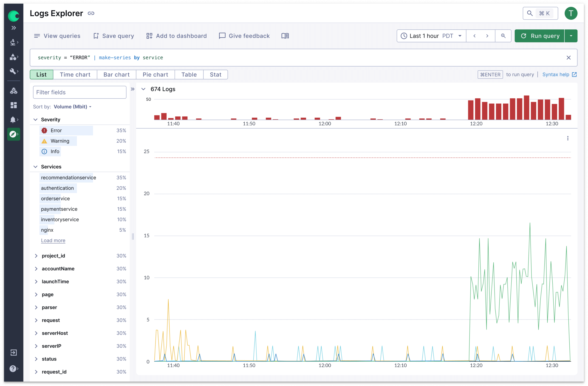Open the chart three-dot options menu
The width and height of the screenshot is (588, 386).
click(x=568, y=138)
